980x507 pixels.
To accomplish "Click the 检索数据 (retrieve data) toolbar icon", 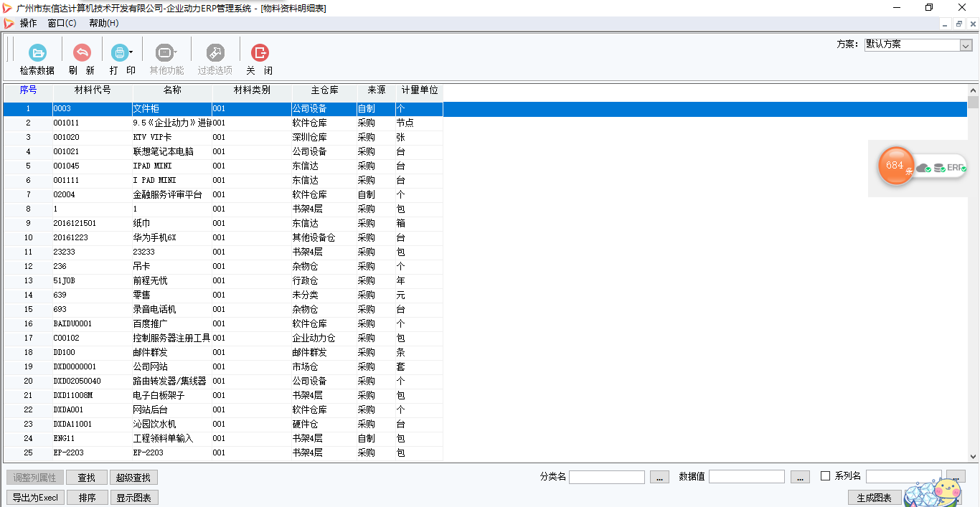I will coord(37,53).
